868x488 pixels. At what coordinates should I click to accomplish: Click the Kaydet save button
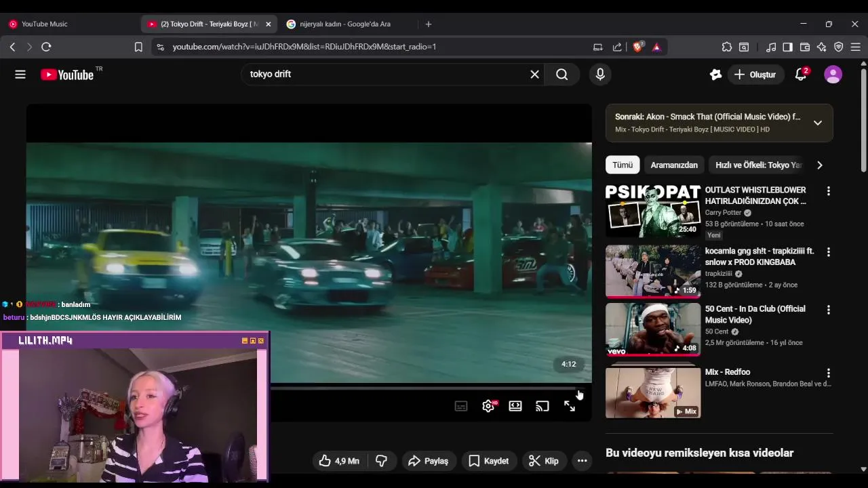489,461
